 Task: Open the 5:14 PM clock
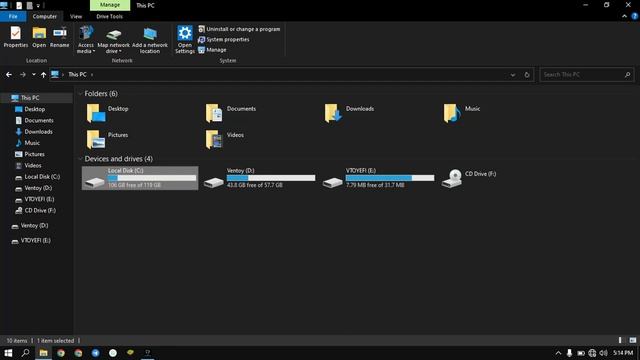click(623, 353)
